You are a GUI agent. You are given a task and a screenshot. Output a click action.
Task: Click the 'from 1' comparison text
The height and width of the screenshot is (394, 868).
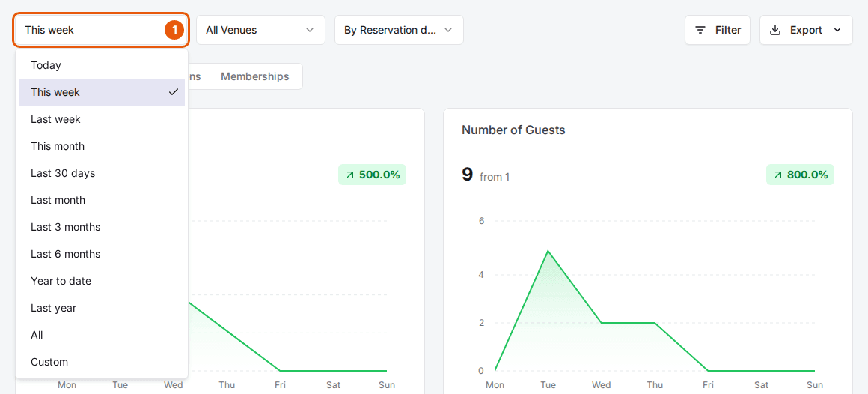click(x=495, y=177)
